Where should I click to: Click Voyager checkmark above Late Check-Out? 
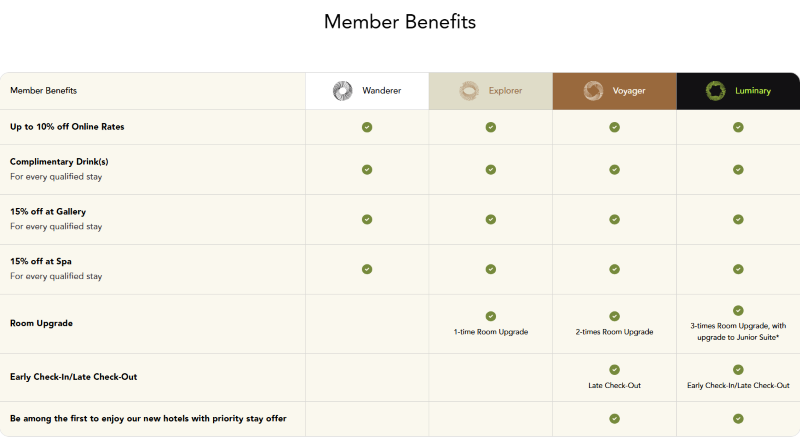point(614,370)
